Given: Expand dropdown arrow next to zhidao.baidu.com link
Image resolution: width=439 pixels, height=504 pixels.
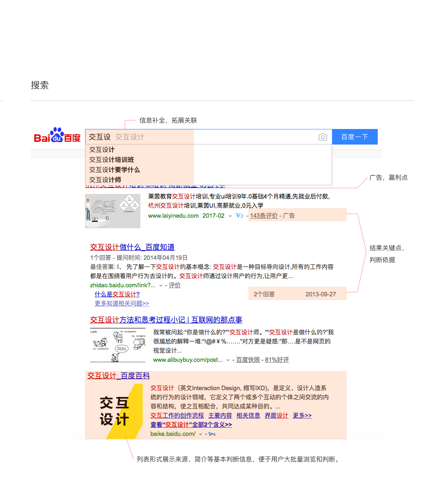Looking at the screenshot, I should pos(161,286).
